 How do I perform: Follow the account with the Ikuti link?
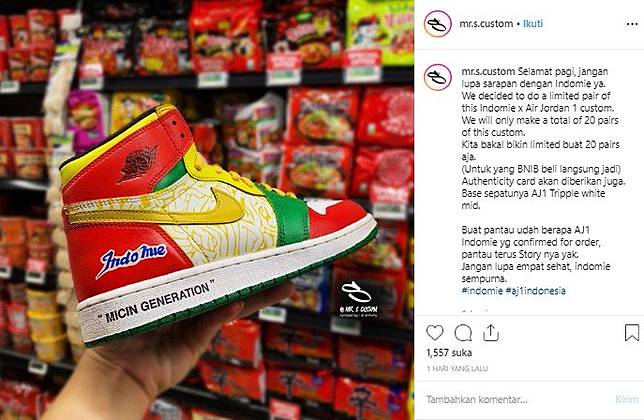[x=533, y=23]
